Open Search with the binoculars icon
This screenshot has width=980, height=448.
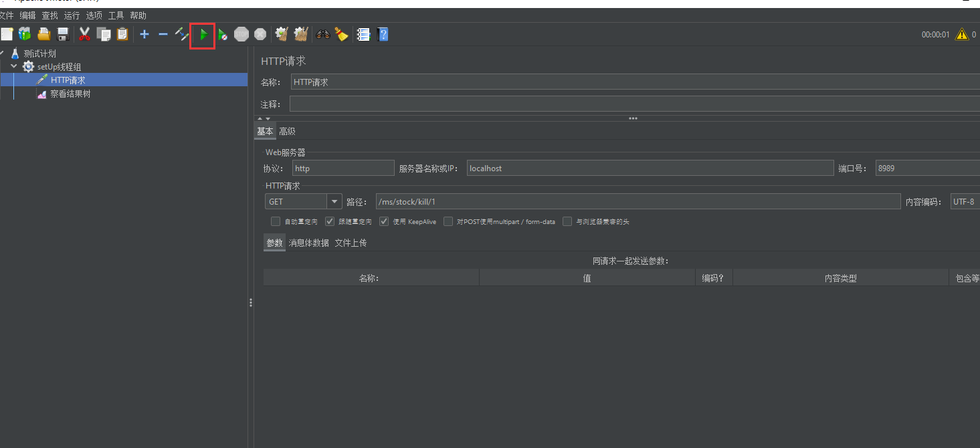[x=323, y=34]
